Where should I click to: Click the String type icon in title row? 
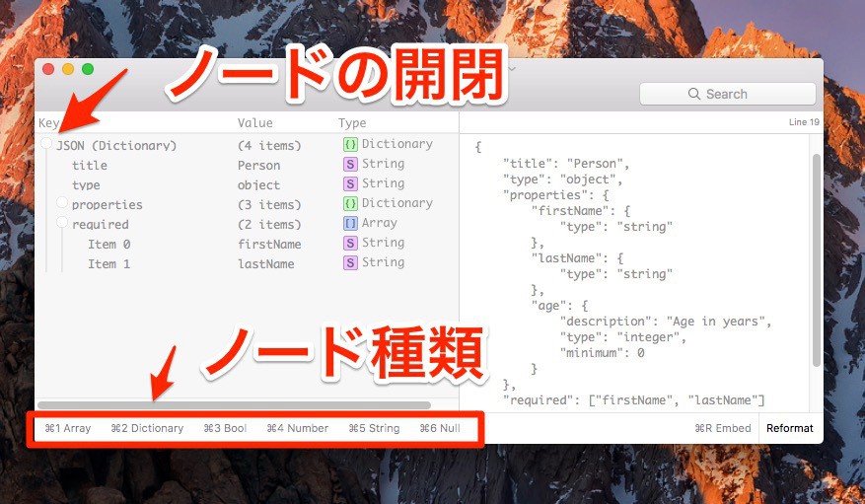(x=350, y=165)
